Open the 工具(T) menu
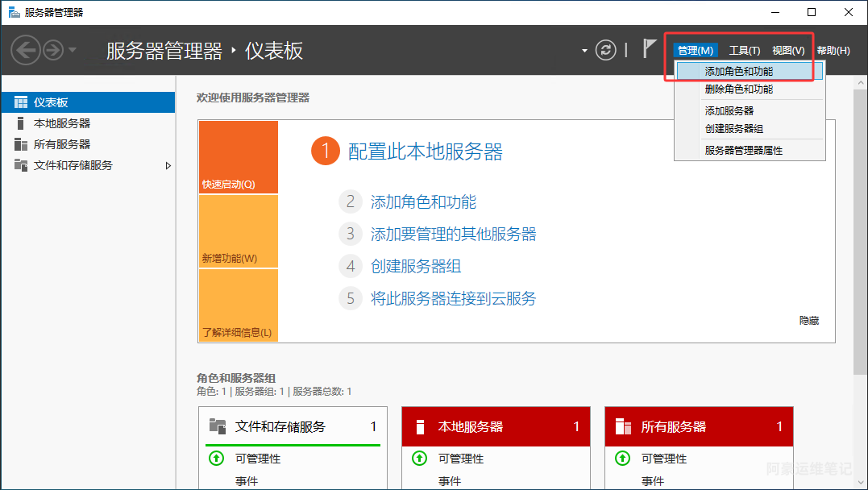868x490 pixels. (x=745, y=51)
